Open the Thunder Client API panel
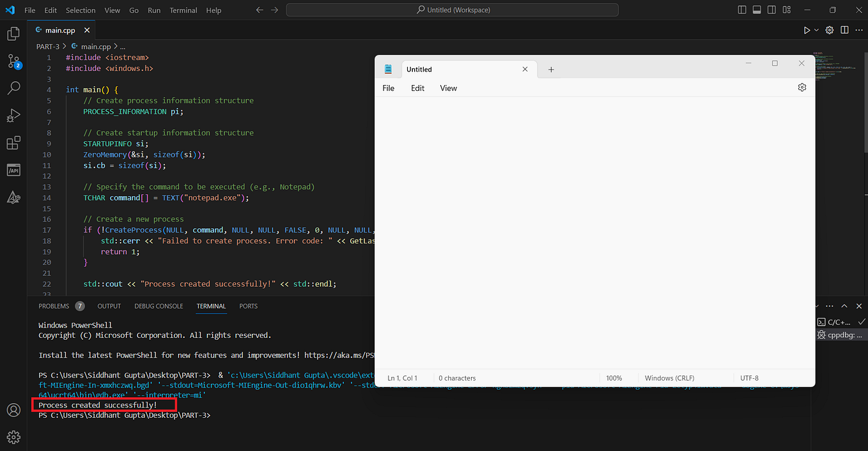The width and height of the screenshot is (868, 451). click(13, 169)
